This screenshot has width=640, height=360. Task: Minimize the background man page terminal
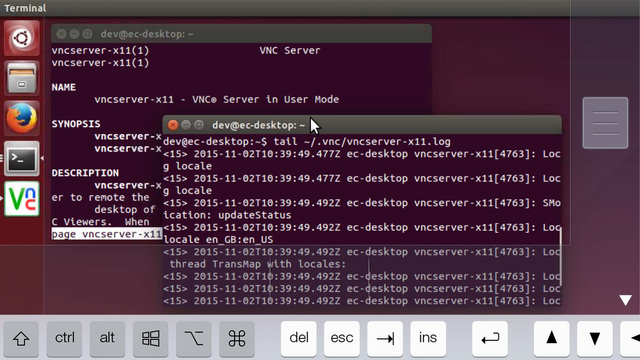pyautogui.click(x=74, y=34)
